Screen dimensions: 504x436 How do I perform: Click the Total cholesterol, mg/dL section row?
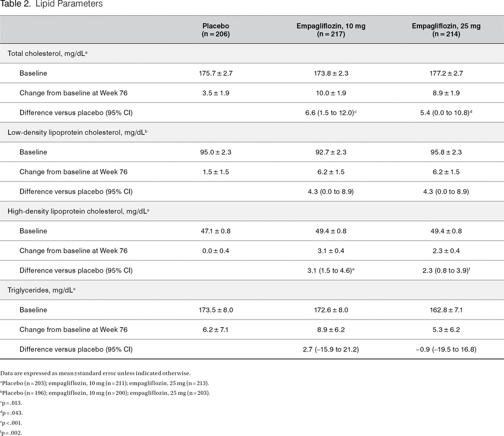48,54
